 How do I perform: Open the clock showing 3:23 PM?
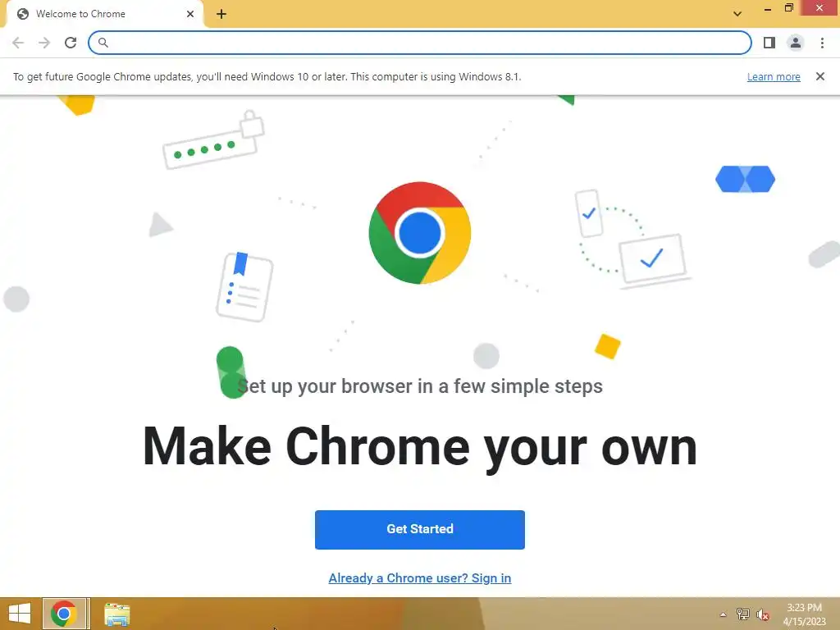pos(804,614)
